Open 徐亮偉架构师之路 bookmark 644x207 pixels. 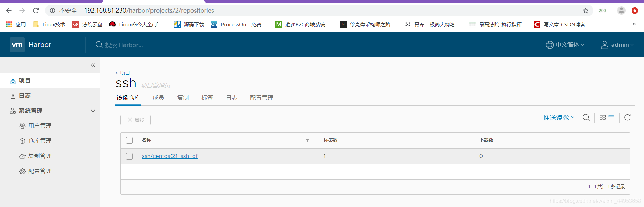367,24
